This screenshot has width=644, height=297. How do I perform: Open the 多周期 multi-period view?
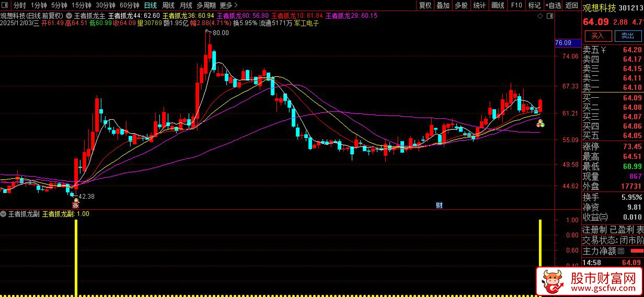click(206, 5)
